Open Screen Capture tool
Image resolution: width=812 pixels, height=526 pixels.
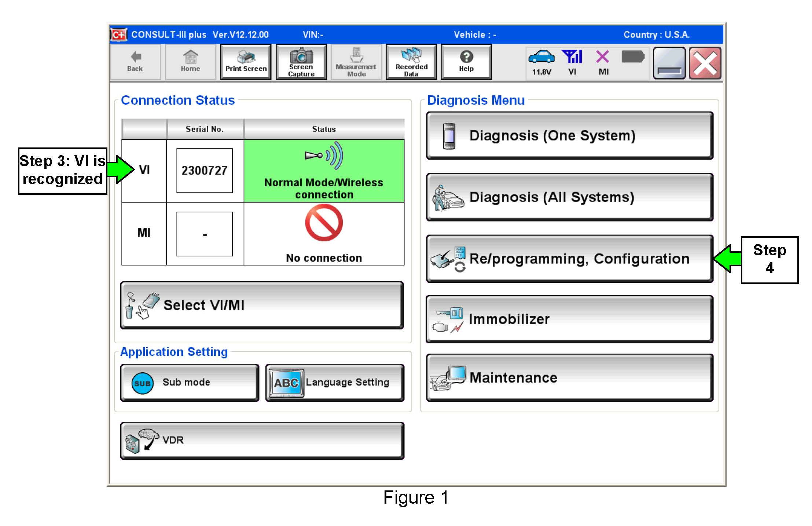(301, 62)
